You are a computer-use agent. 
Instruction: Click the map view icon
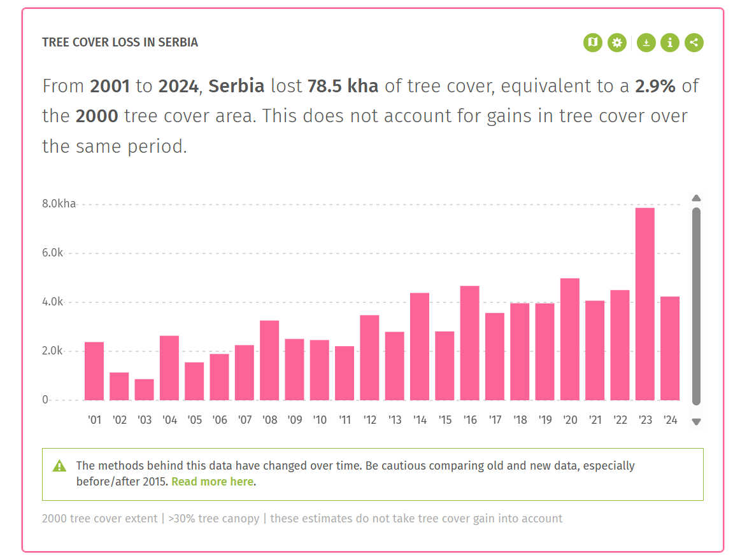coord(593,43)
